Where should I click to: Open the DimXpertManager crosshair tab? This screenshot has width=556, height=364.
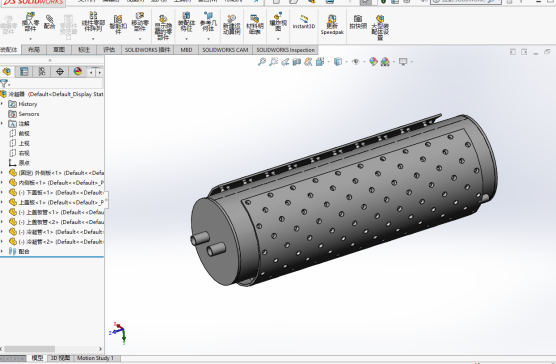click(x=60, y=72)
